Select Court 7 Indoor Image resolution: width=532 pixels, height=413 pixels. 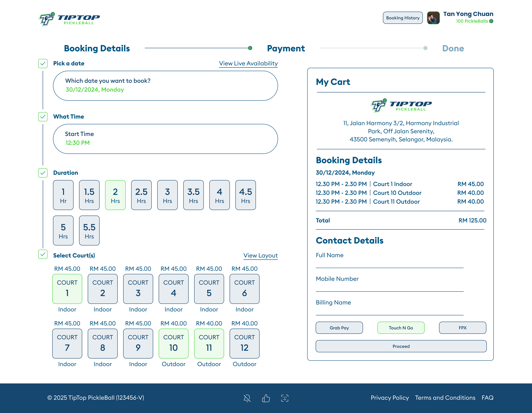point(67,344)
